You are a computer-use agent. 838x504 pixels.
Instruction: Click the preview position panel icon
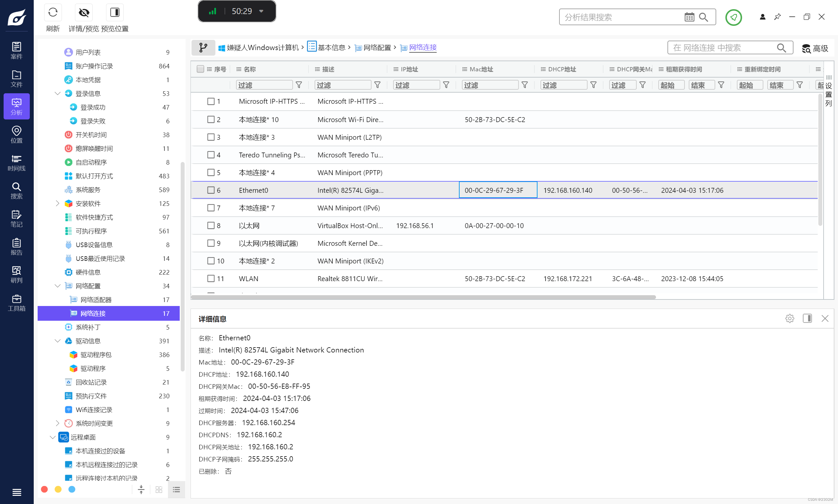[x=115, y=12]
